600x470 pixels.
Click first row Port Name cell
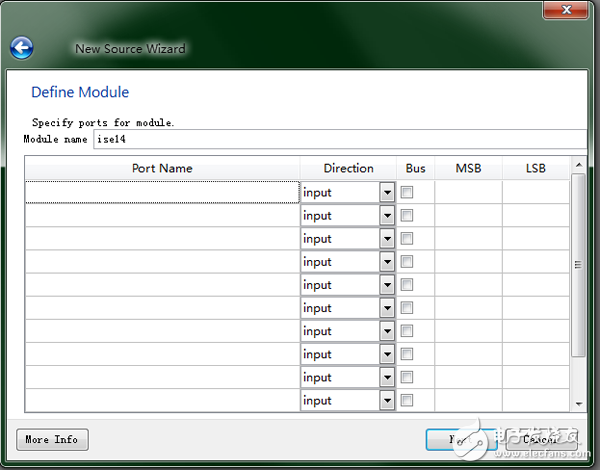click(162, 192)
